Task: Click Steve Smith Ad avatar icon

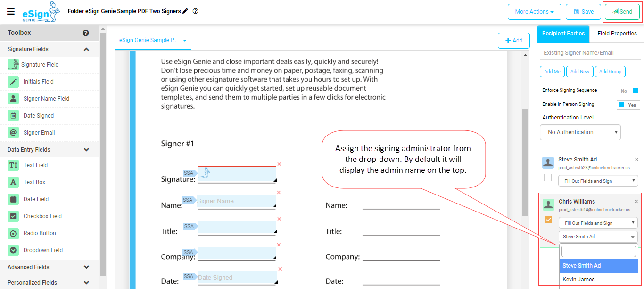Action: (548, 162)
